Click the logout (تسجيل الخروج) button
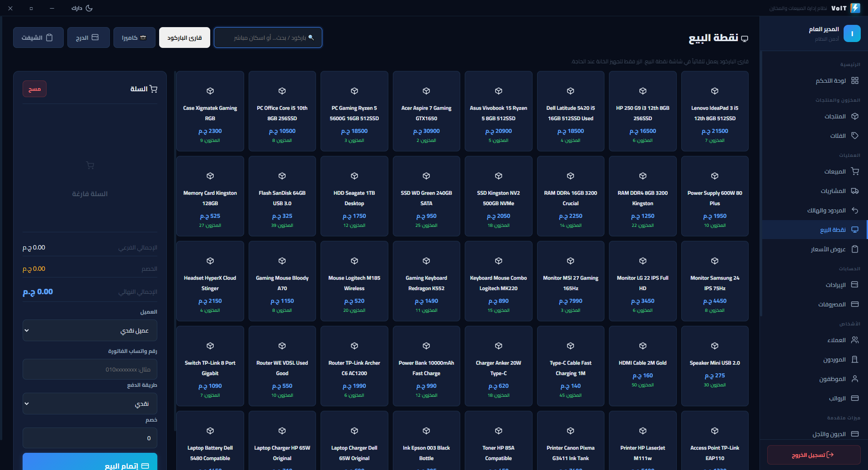This screenshot has width=868, height=470. 813,455
